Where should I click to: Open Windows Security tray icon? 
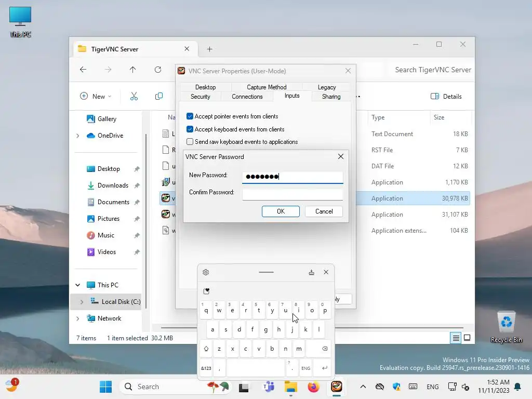point(396,387)
